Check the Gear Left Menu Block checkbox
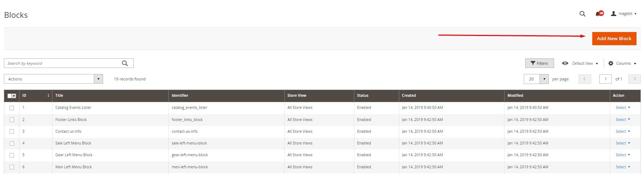Viewport: 644px width, 174px height. coord(12,155)
